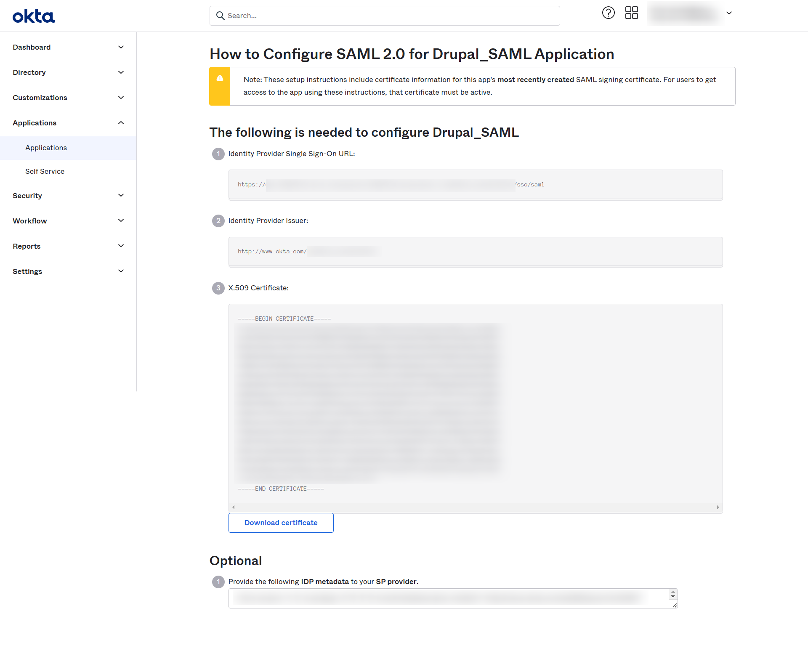Image resolution: width=808 pixels, height=672 pixels.
Task: Select the Applications sub-item
Action: click(x=46, y=148)
